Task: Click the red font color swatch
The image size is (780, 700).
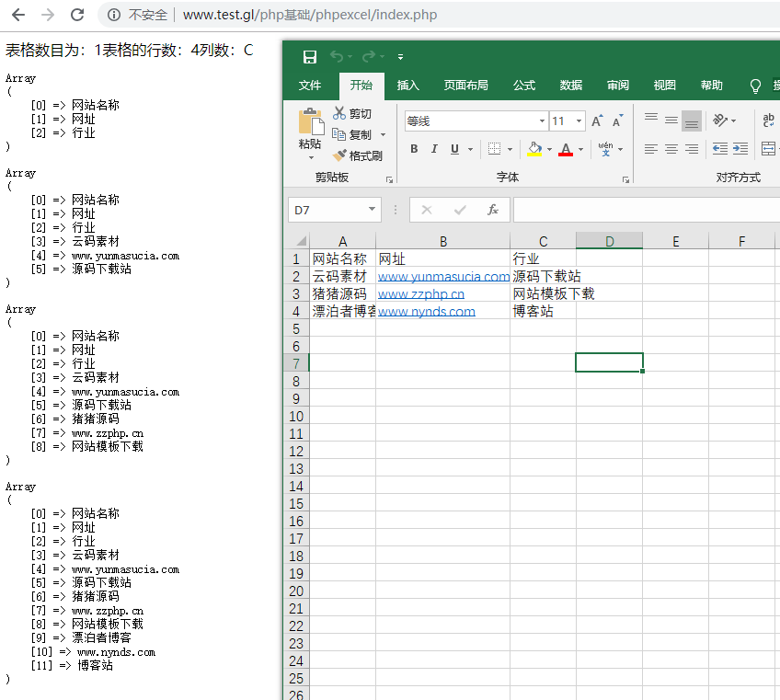Action: coord(566,155)
